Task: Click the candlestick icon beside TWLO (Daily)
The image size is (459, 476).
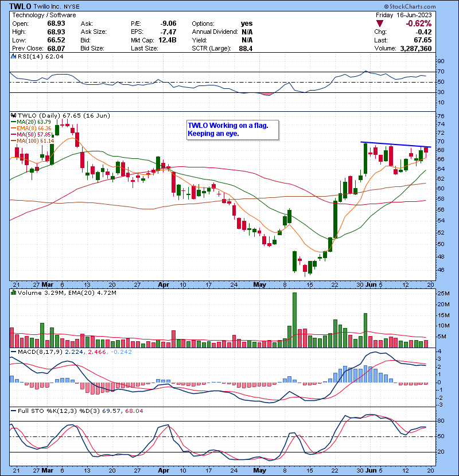Action: coord(13,115)
